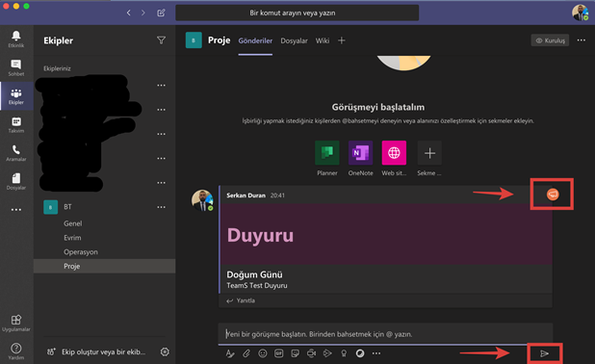The height and width of the screenshot is (364, 595).
Task: Open the Yardım help icon
Action: pos(16,351)
